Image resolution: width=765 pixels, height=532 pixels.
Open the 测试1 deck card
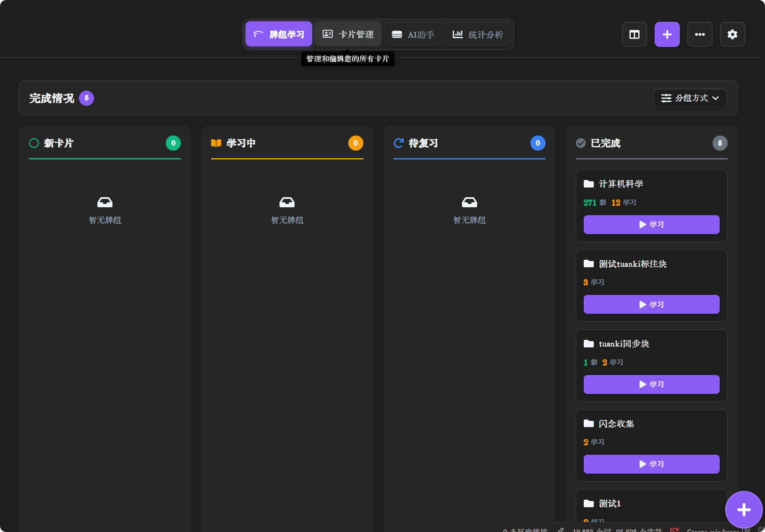tap(609, 503)
